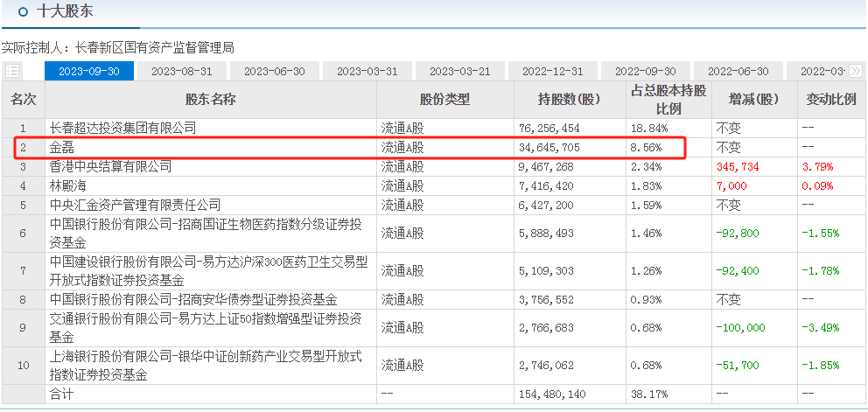This screenshot has height=412, width=868.
Task: Click the red 345,734 increase value
Action: tap(738, 167)
